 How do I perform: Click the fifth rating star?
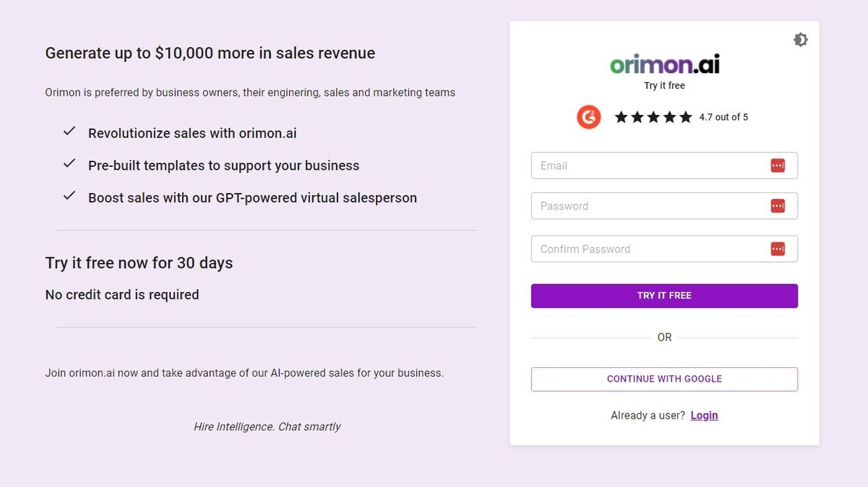pyautogui.click(x=686, y=117)
